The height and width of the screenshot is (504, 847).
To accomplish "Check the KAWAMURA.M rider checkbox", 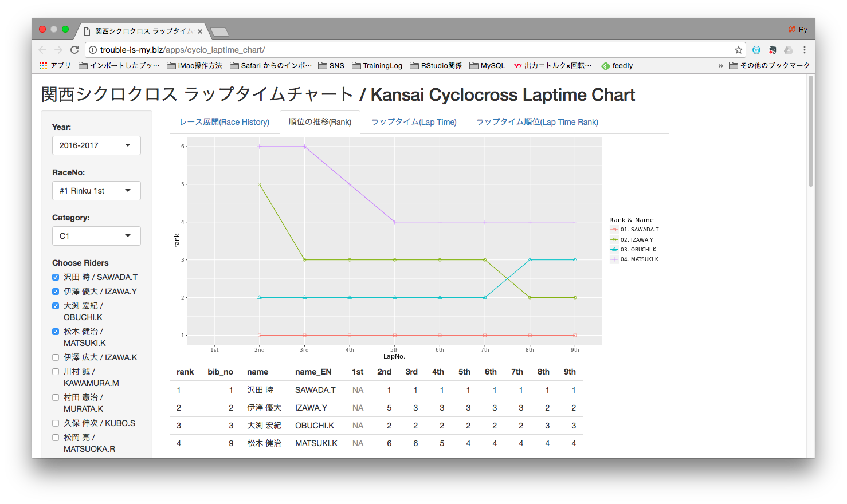I will [x=56, y=372].
